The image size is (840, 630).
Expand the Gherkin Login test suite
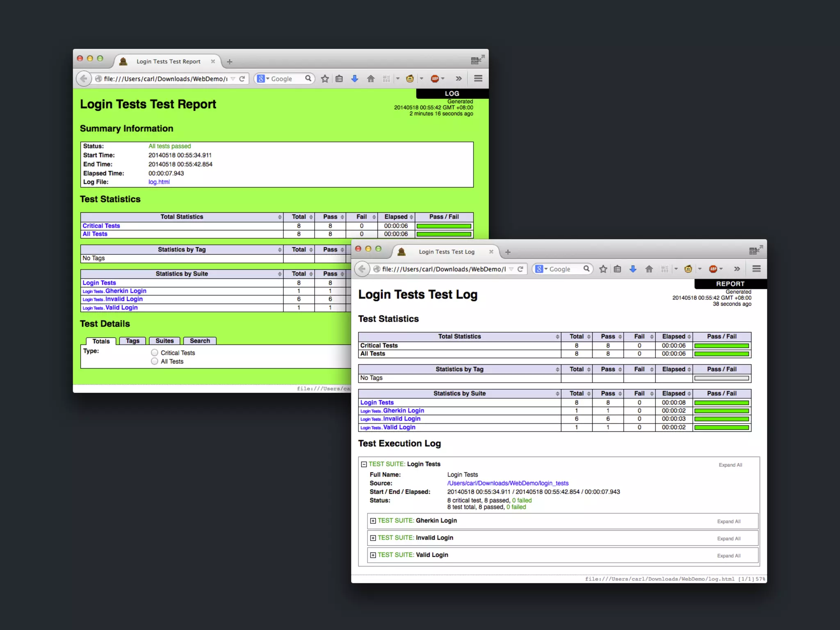coord(373,521)
